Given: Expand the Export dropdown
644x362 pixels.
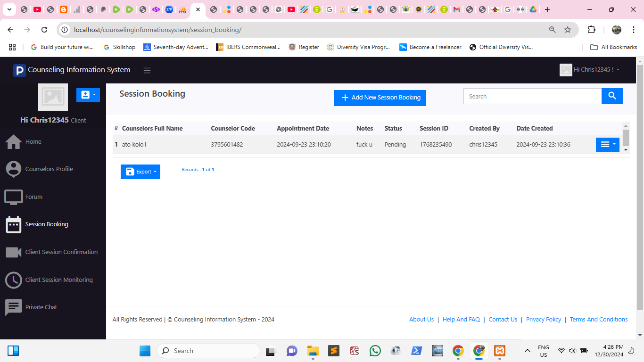Looking at the screenshot, I should click(x=140, y=172).
